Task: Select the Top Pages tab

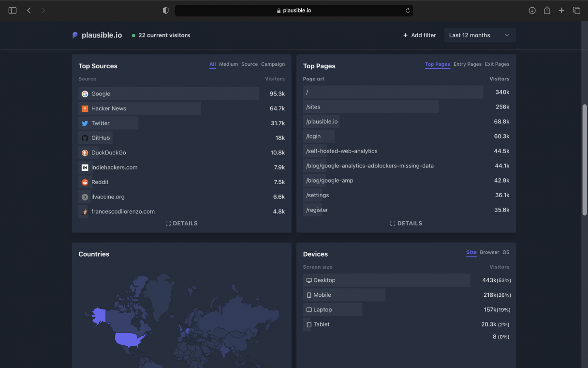Action: 438,64
